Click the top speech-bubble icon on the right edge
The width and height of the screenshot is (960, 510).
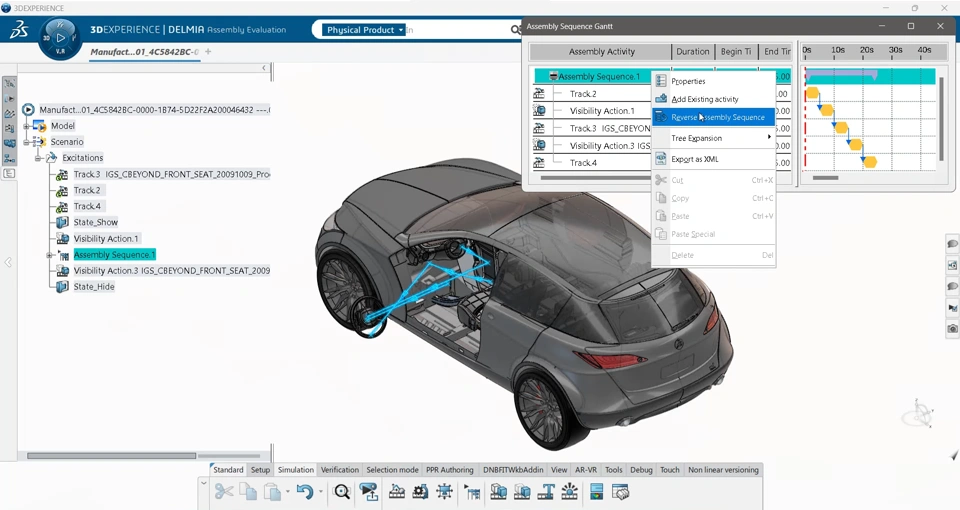[953, 244]
